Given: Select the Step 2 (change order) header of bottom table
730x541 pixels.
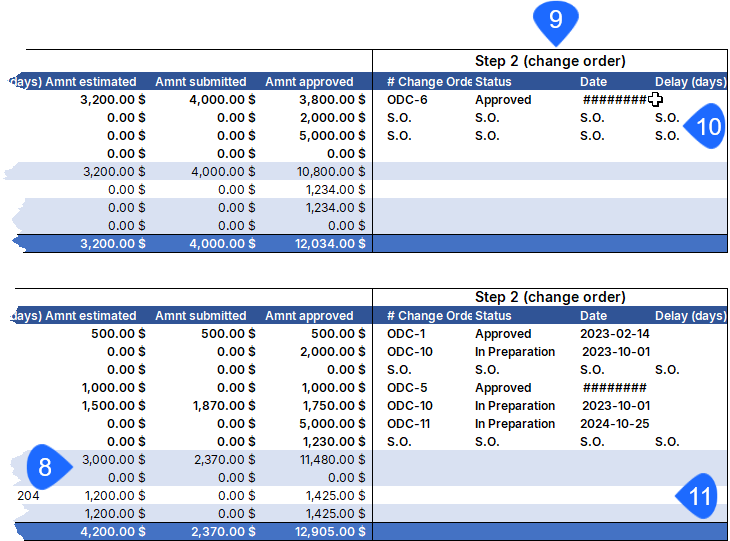Looking at the screenshot, I should (550, 297).
